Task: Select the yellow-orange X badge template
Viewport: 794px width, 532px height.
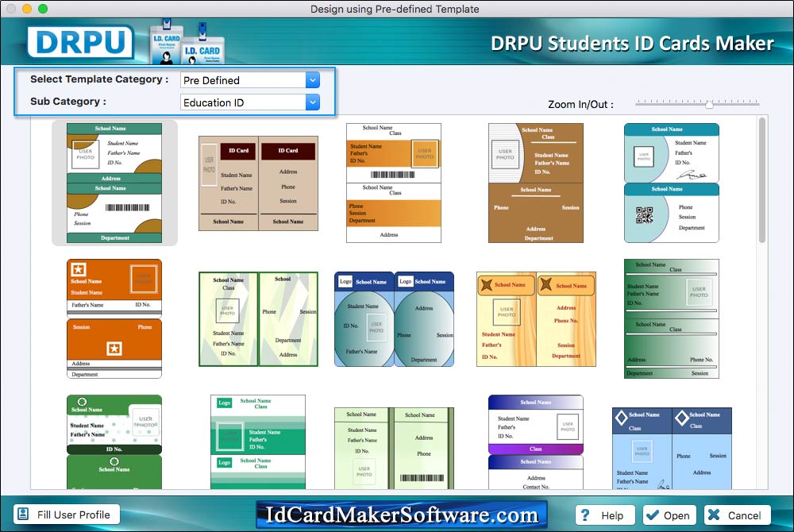Action: click(x=536, y=319)
